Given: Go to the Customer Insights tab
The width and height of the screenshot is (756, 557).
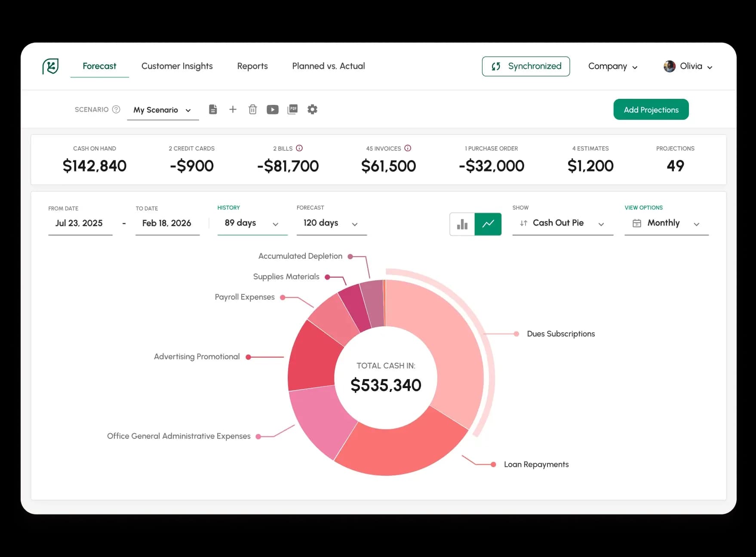Looking at the screenshot, I should coord(177,66).
